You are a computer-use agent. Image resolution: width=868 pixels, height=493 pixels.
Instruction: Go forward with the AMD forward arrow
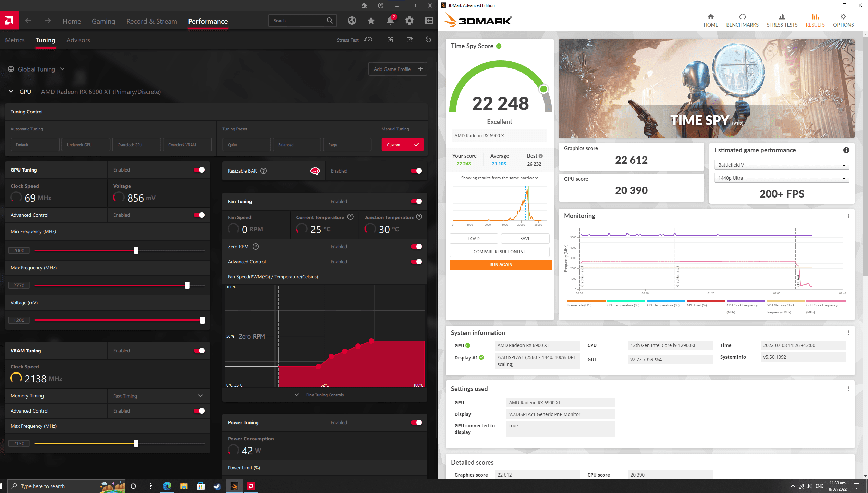pyautogui.click(x=48, y=21)
